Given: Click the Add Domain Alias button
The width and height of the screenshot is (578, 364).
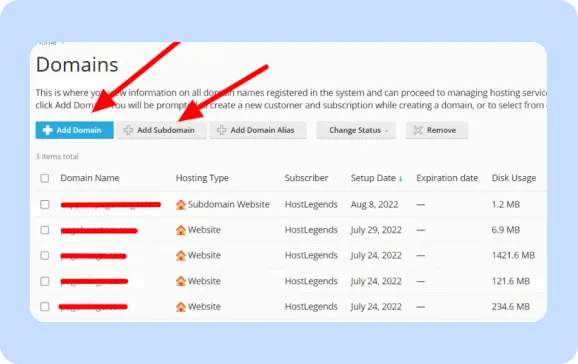Looking at the screenshot, I should 258,130.
